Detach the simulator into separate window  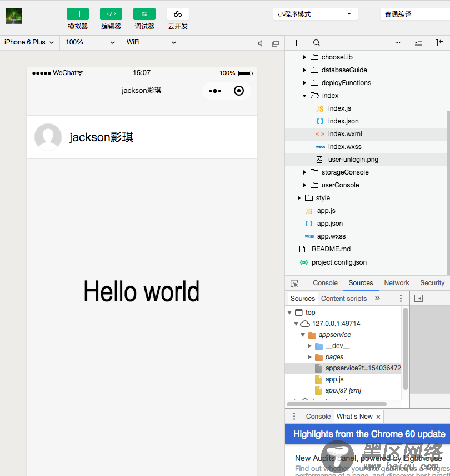[276, 43]
